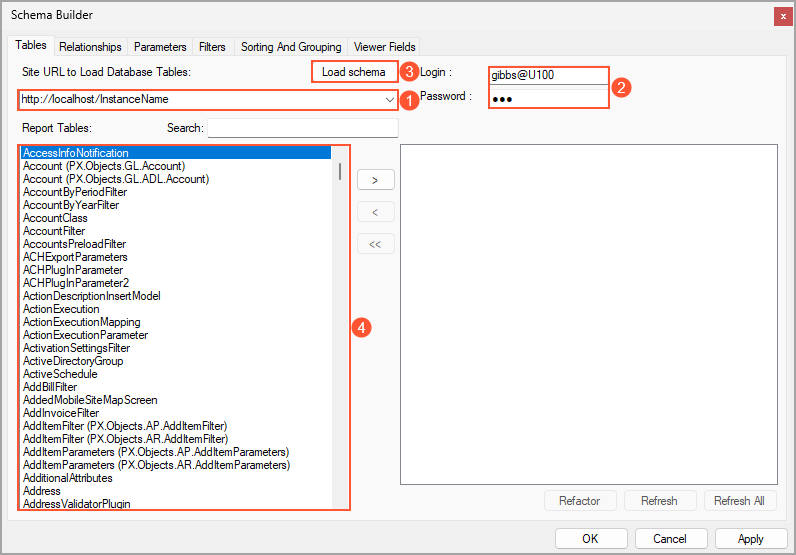The image size is (796, 555).
Task: Go to the Filters tab
Action: coord(212,47)
